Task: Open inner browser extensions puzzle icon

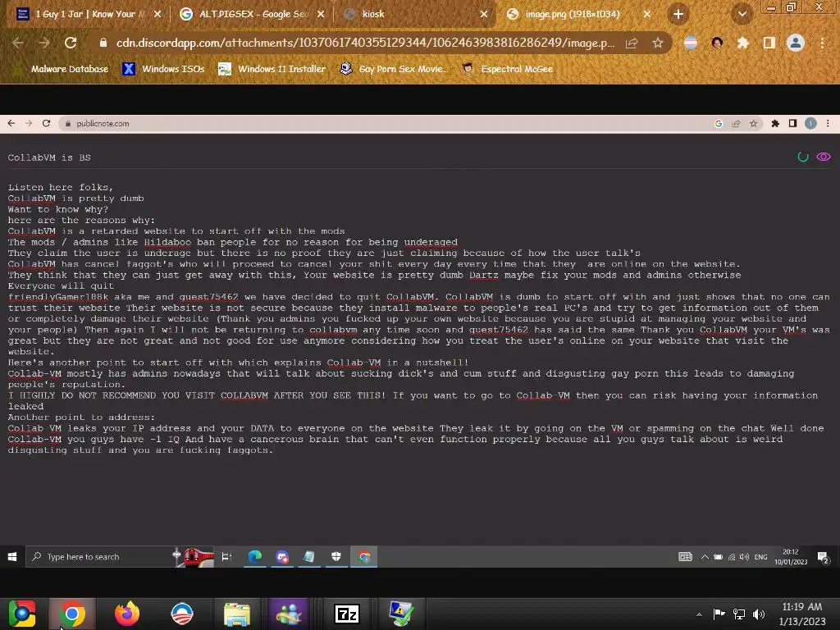Action: [x=775, y=124]
